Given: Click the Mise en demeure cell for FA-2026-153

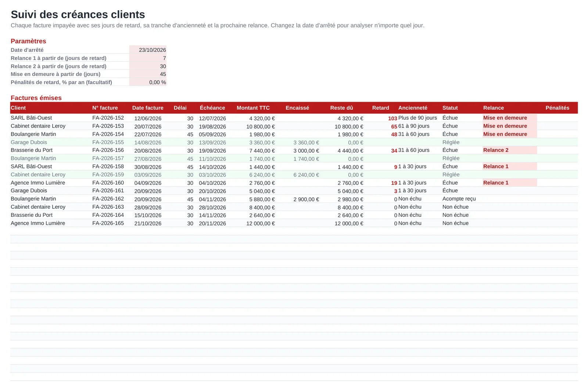Looking at the screenshot, I should pos(510,126).
